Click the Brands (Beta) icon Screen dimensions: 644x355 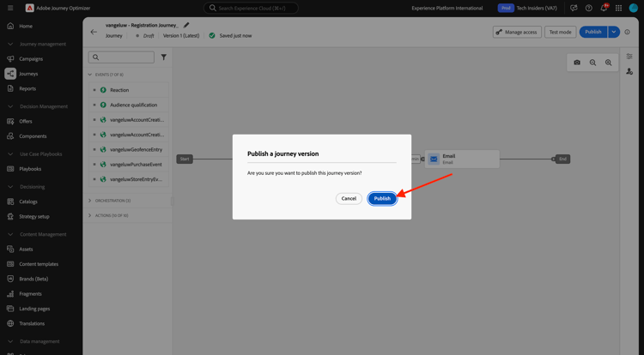click(10, 279)
